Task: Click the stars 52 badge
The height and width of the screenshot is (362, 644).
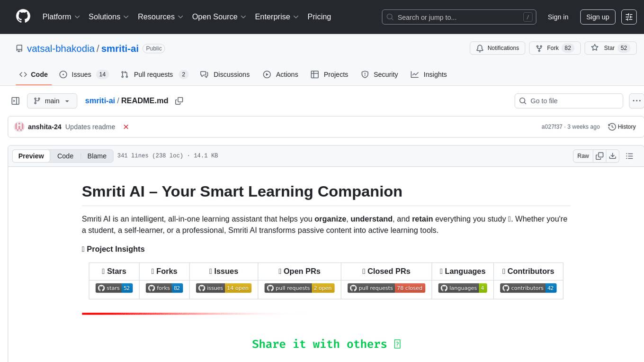Action: click(114, 288)
